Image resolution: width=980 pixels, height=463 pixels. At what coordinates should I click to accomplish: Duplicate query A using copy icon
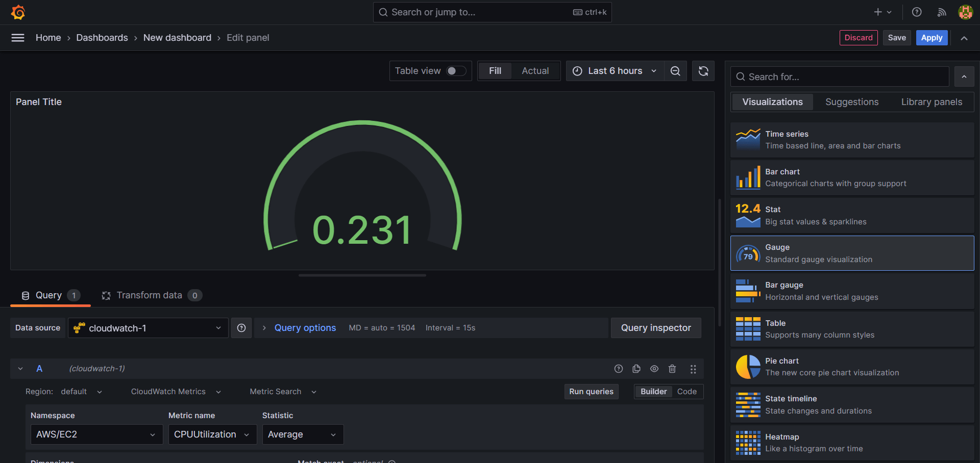coord(636,369)
